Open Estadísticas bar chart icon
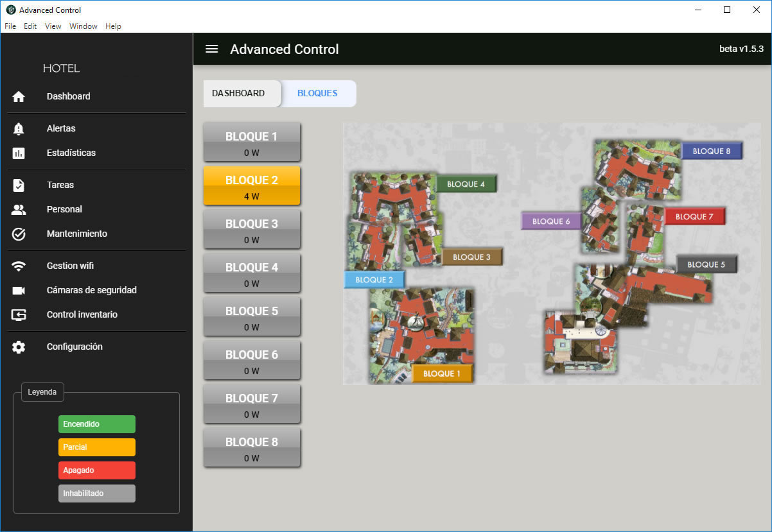The height and width of the screenshot is (532, 772). 19,153
